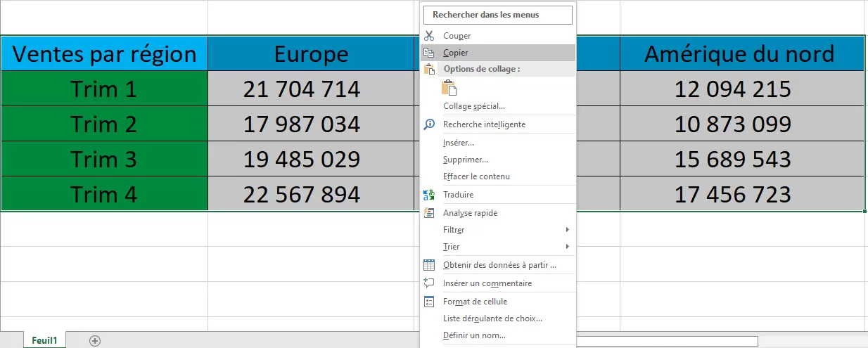The width and height of the screenshot is (868, 348).
Task: Select Définir un nom… entry
Action: [x=497, y=335]
